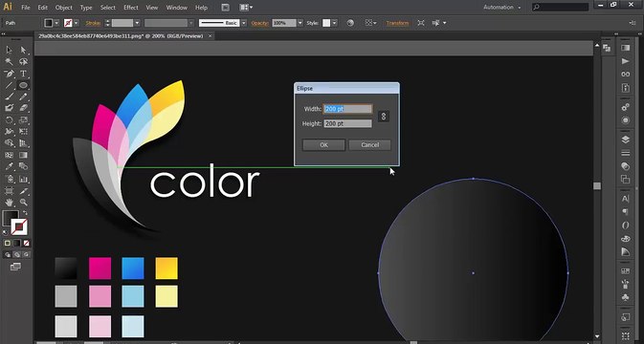Open fill color dropdown in control bar

point(56,23)
